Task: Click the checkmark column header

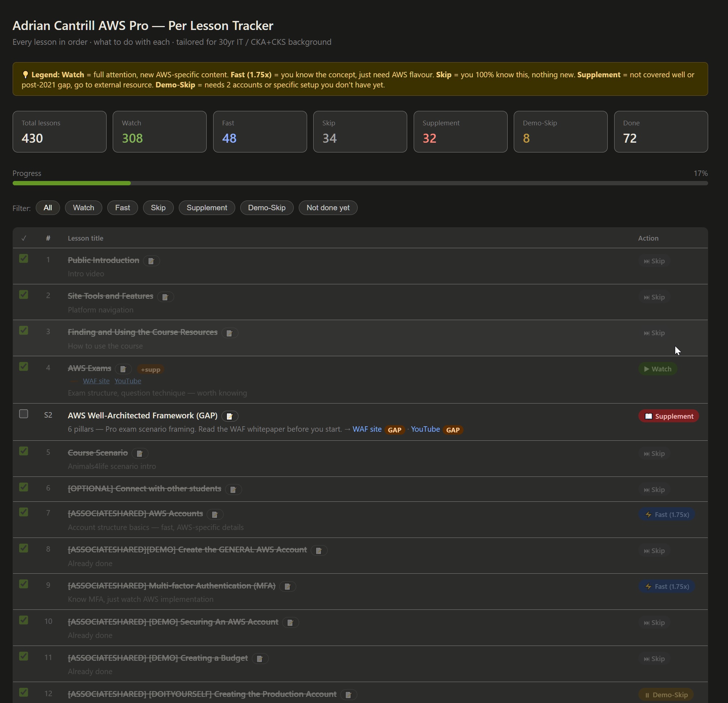Action: point(24,238)
